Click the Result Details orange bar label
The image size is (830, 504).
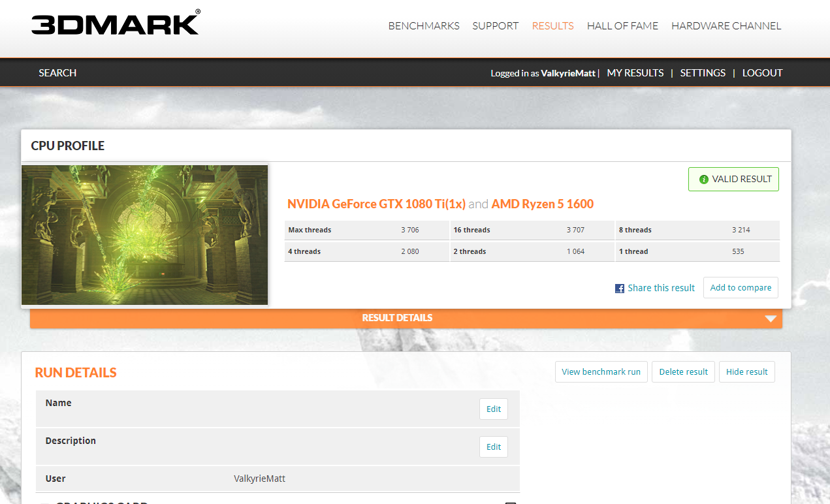coord(397,318)
